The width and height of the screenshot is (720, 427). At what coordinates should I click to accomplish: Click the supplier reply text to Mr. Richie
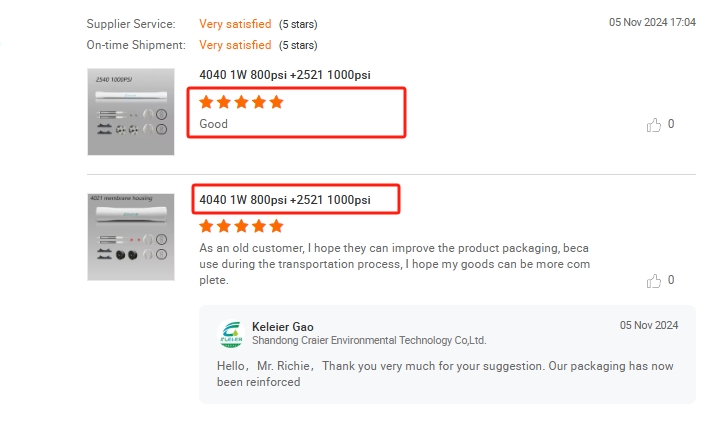(x=444, y=373)
